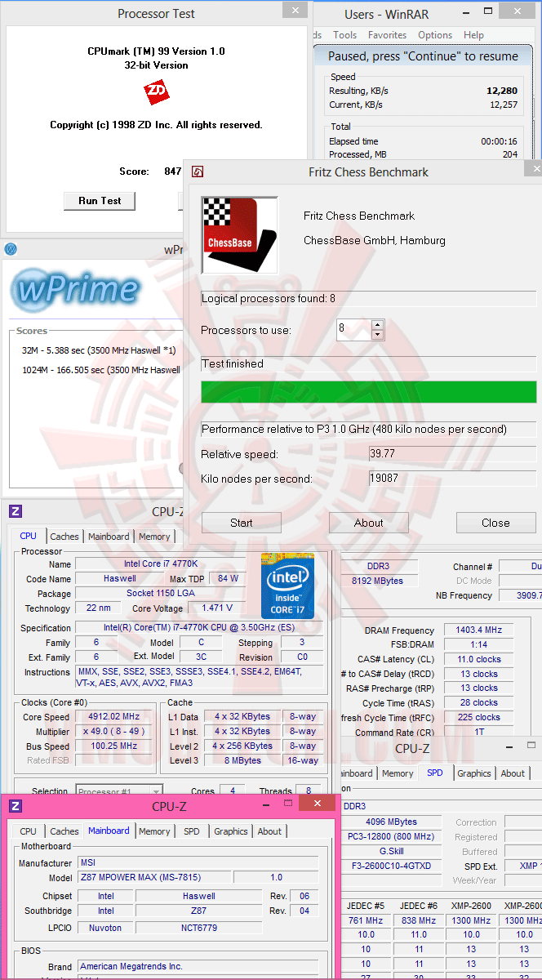Click the Processors to use input field
This screenshot has width=542, height=980.
tap(353, 330)
